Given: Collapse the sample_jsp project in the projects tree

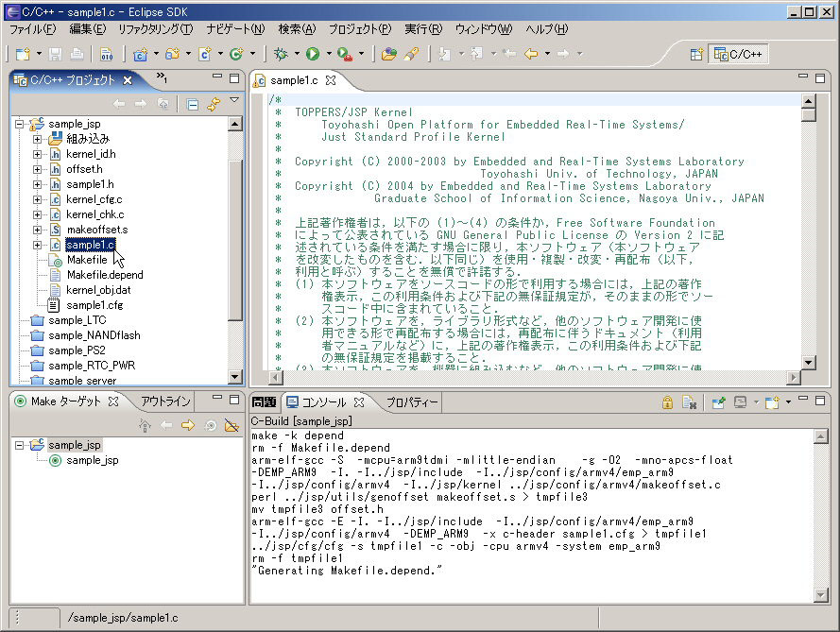Looking at the screenshot, I should coord(19,124).
